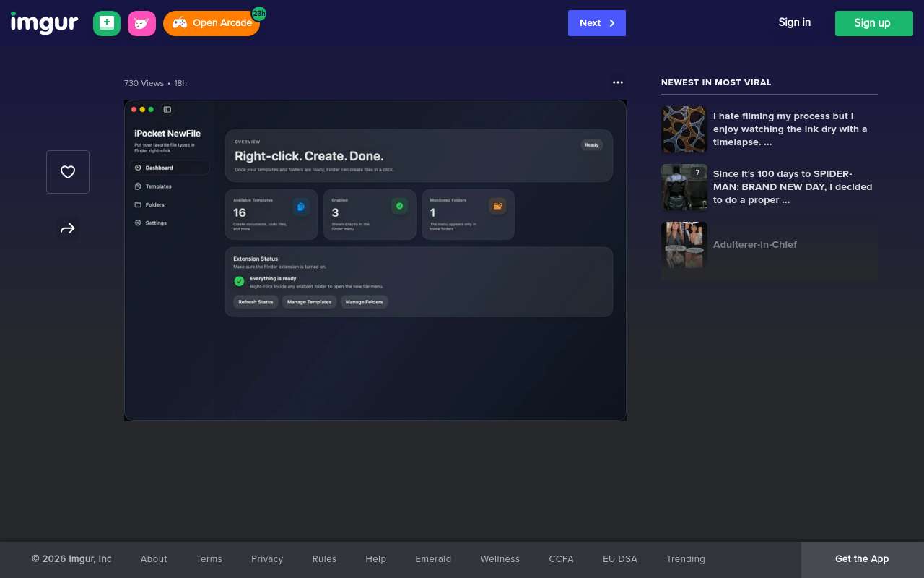This screenshot has height=578, width=924.
Task: Open the pink mascot icon button
Action: coord(141,23)
